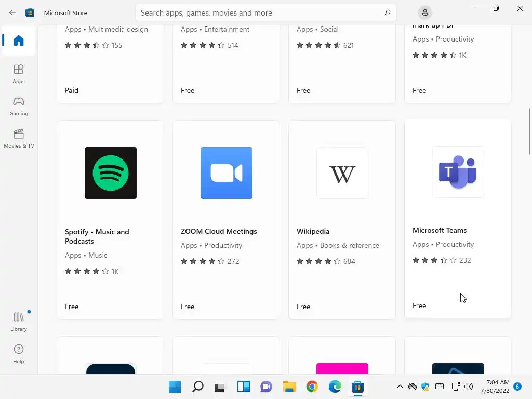Click Free label on Wikipedia card
The width and height of the screenshot is (532, 399).
303,307
